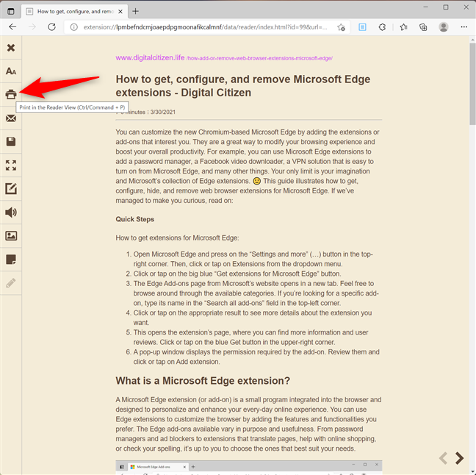
Task: Save the article via the floppy disk icon
Action: coord(11,142)
